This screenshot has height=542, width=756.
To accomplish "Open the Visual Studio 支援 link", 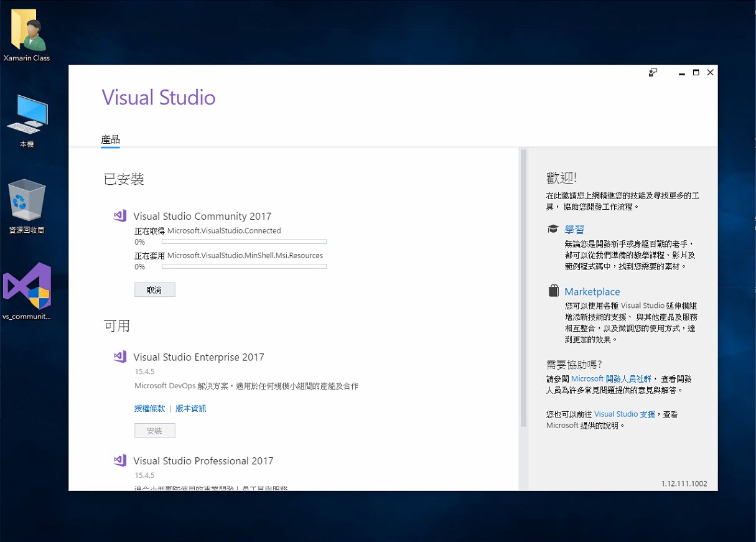I will 625,414.
